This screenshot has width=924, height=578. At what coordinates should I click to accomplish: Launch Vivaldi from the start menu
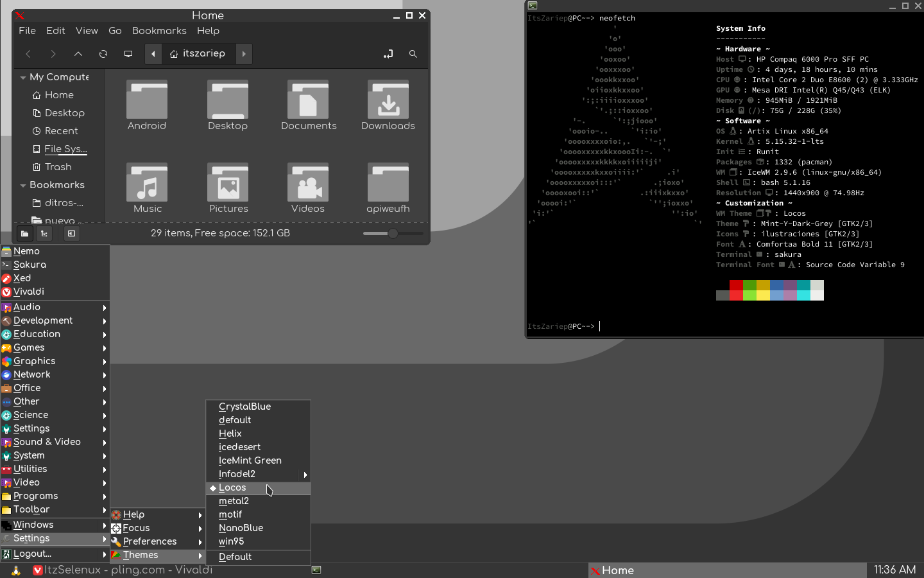[55, 292]
